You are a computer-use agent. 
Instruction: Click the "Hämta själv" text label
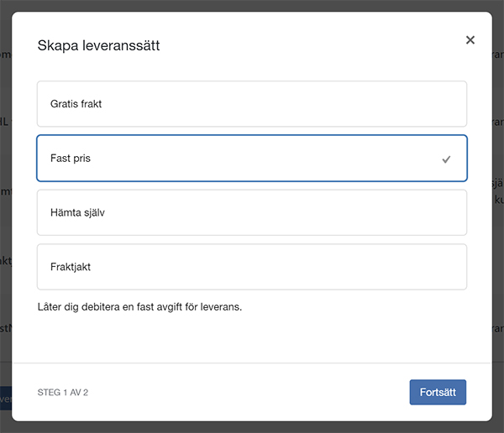(x=77, y=212)
